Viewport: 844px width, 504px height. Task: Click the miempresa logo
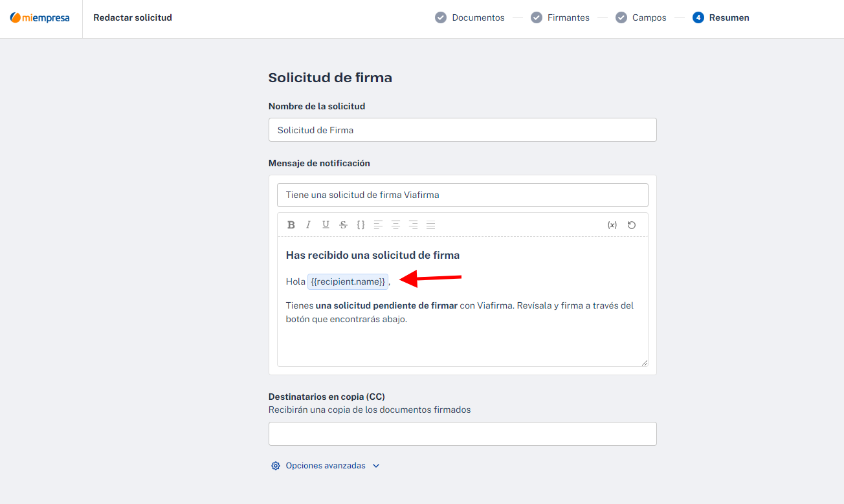tap(40, 17)
